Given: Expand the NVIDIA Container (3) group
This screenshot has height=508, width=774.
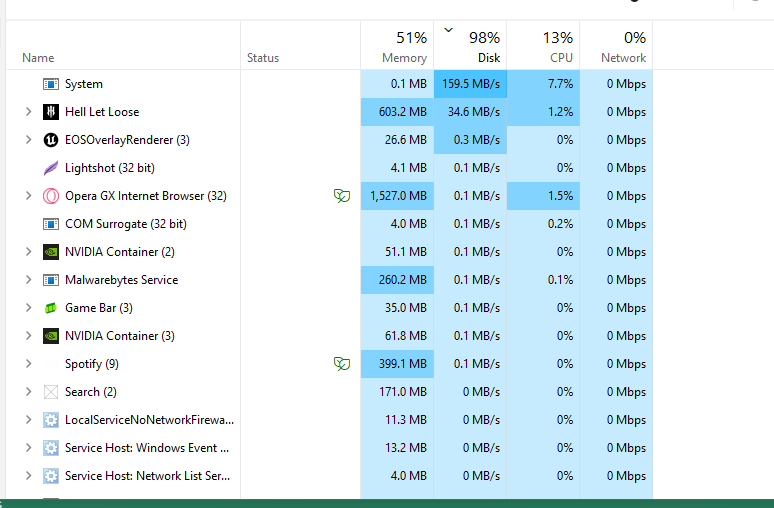Looking at the screenshot, I should pos(29,336).
